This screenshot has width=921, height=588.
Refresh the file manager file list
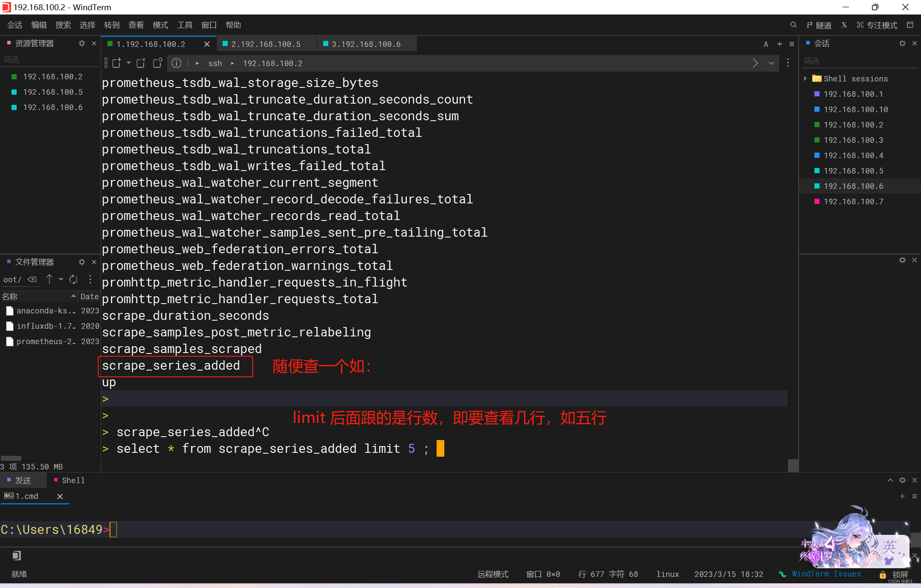click(73, 279)
